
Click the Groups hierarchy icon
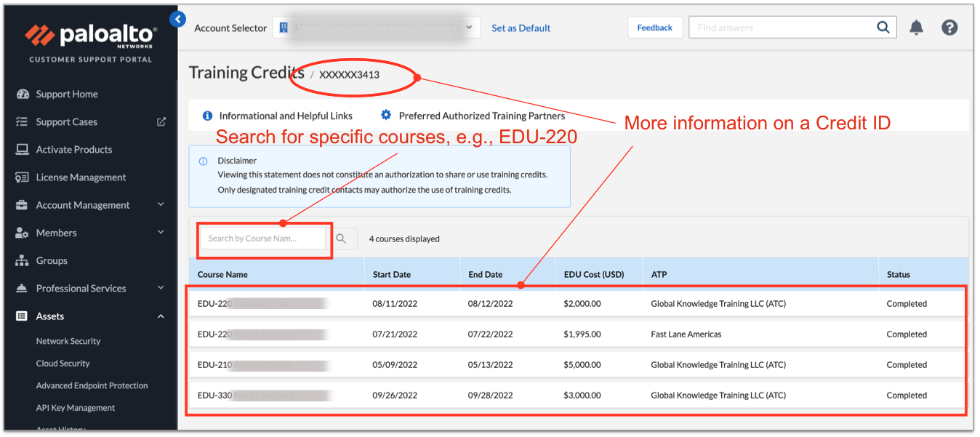point(22,260)
